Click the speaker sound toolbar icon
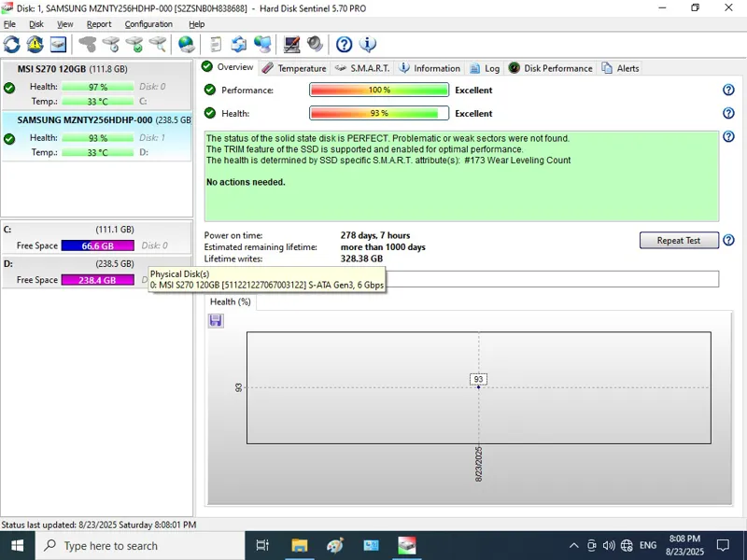The height and width of the screenshot is (560, 747). click(315, 44)
